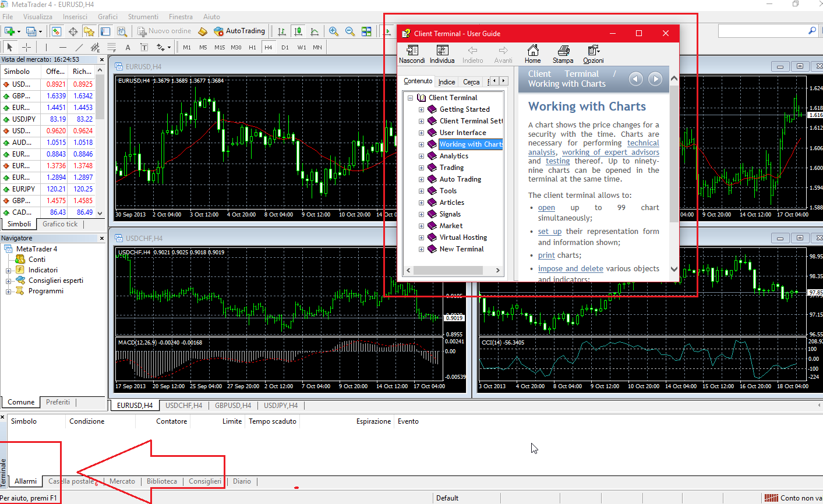Open the Grafici menu
The width and height of the screenshot is (823, 504).
[108, 17]
